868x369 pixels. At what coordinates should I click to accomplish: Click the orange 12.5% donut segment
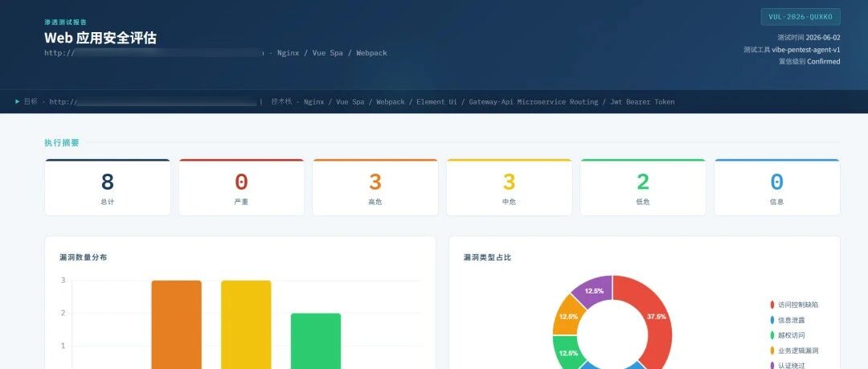pos(567,317)
